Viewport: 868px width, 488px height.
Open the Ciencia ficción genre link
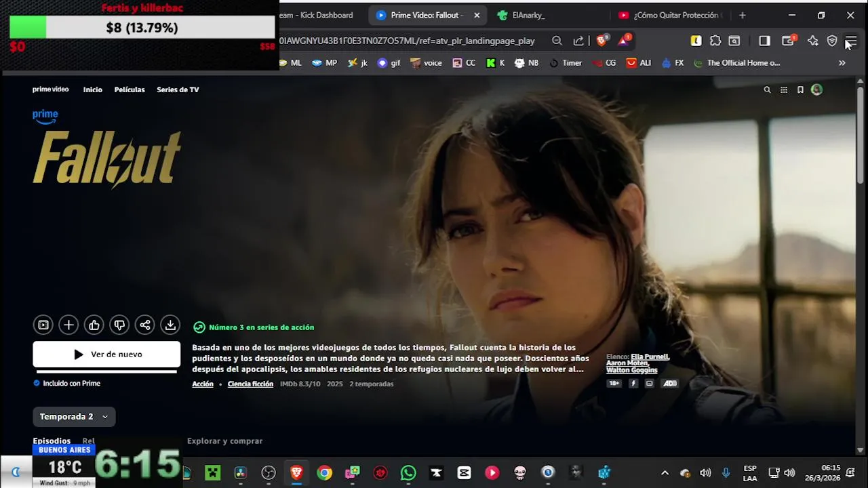point(250,384)
